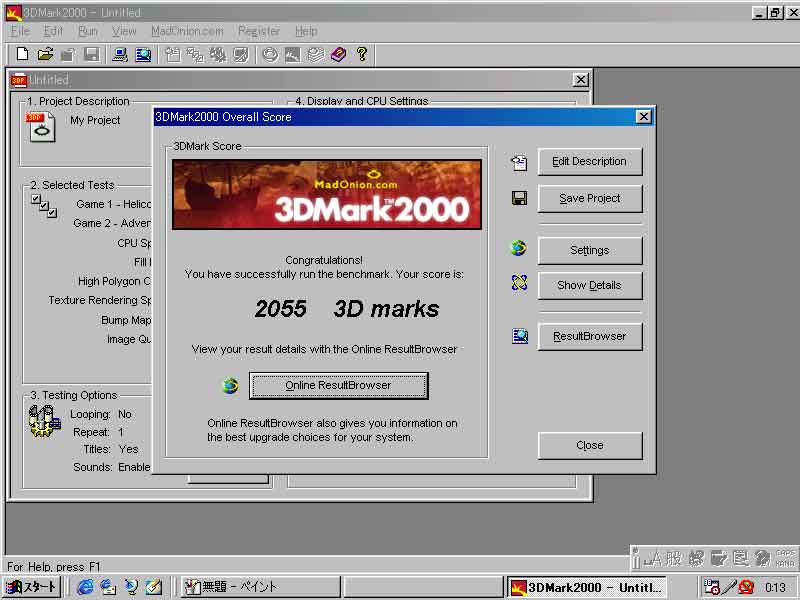This screenshot has height=600, width=800.
Task: Click the Outlook Express quick launch icon
Action: 108,587
